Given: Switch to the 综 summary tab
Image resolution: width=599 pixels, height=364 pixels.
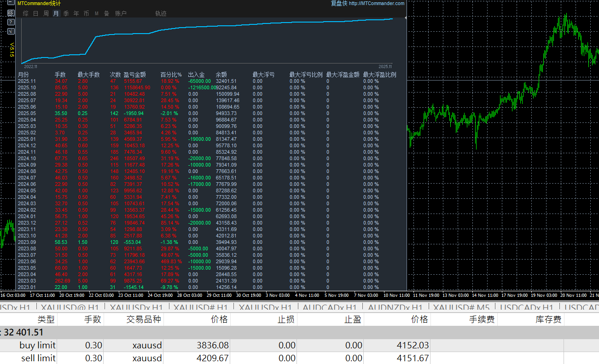Looking at the screenshot, I should pyautogui.click(x=25, y=14).
